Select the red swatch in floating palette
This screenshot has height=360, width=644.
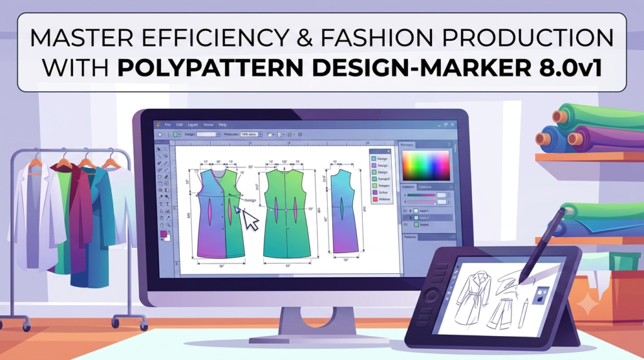pyautogui.click(x=375, y=200)
